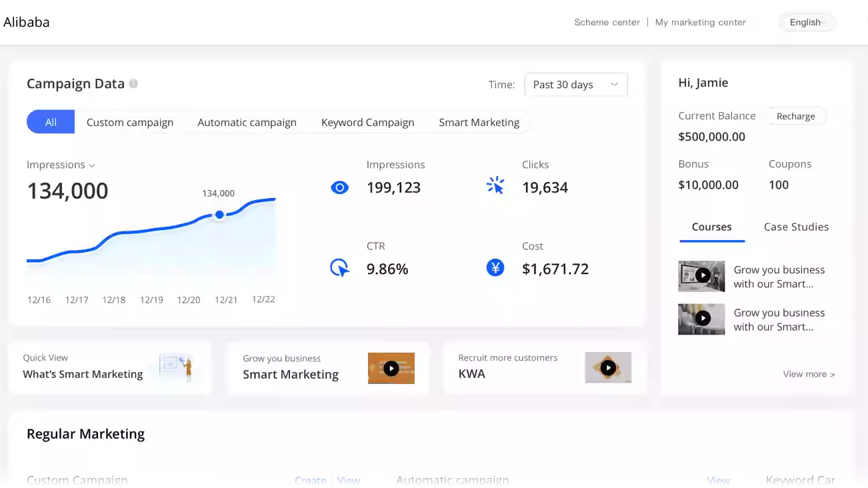
Task: Click the Impressions eye icon
Action: (x=340, y=187)
